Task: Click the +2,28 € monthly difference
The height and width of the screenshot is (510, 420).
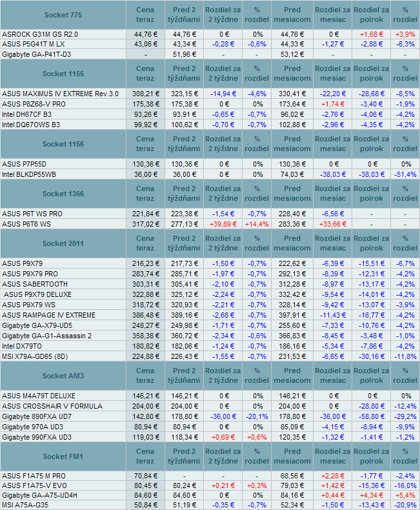Action: [x=333, y=476]
